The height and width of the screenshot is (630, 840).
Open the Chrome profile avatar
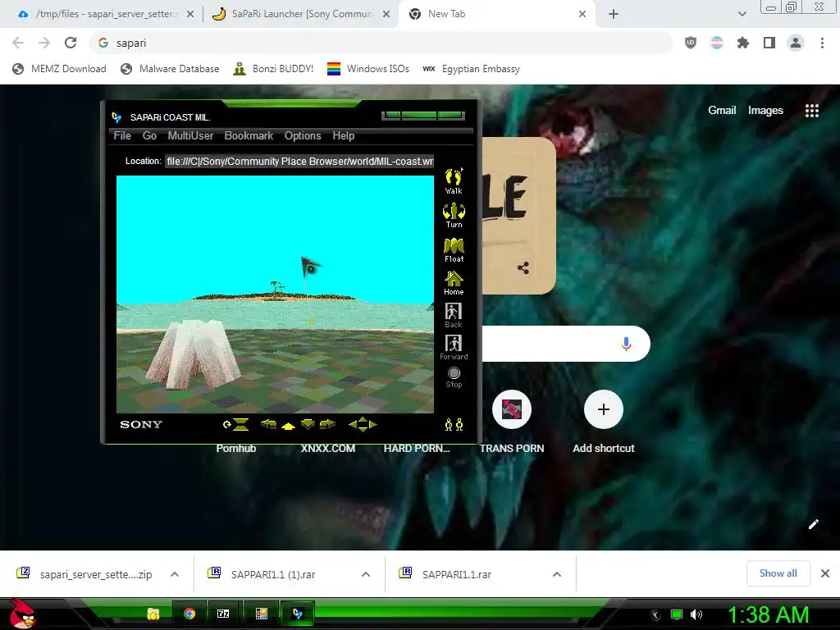pyautogui.click(x=796, y=43)
